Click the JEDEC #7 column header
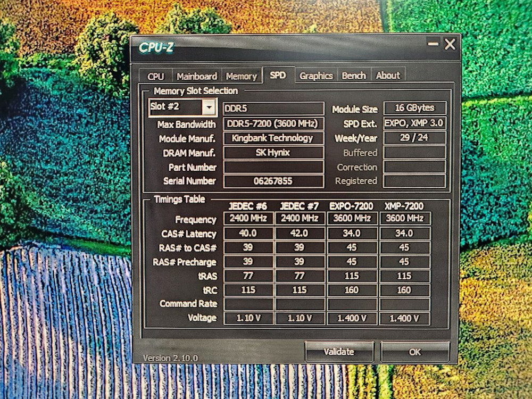Image resolution: width=532 pixels, height=399 pixels. pyautogui.click(x=299, y=206)
